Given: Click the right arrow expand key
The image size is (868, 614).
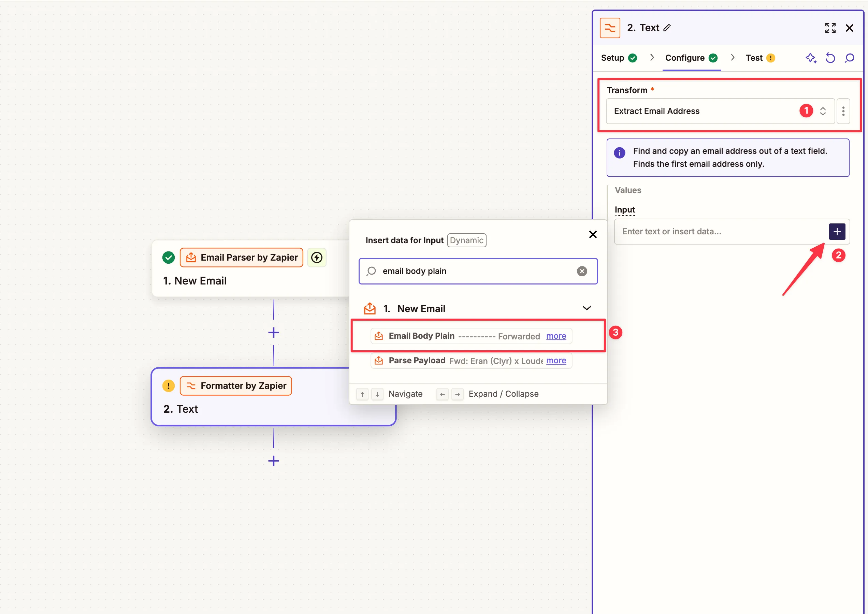Looking at the screenshot, I should [457, 394].
